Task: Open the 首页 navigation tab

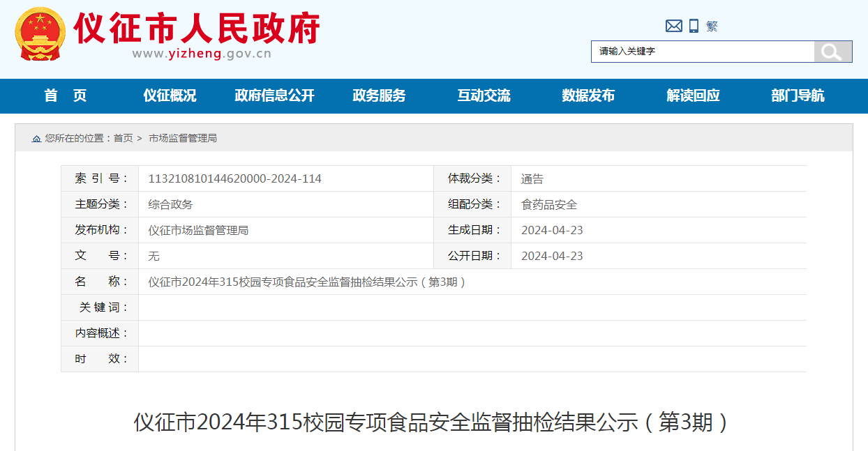Action: click(x=66, y=95)
